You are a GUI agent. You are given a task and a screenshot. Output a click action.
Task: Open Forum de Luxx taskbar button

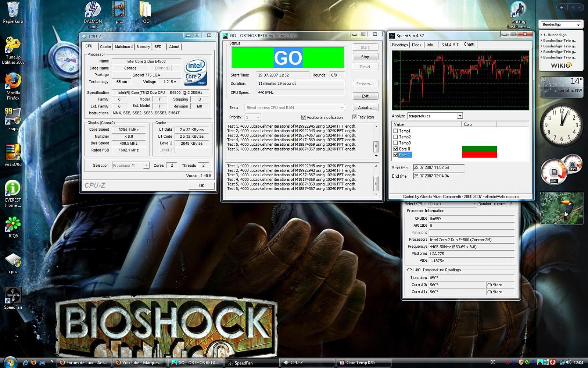pos(84,362)
